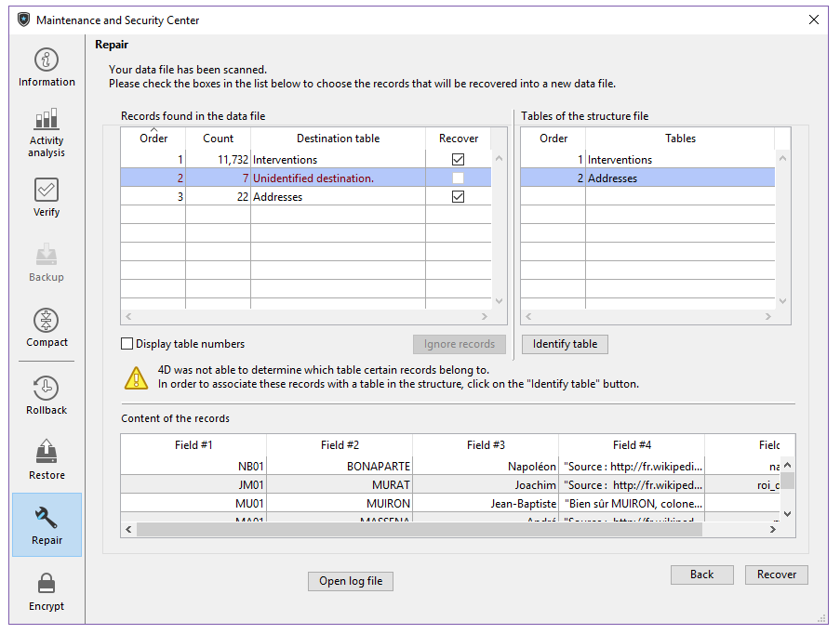Image resolution: width=840 pixels, height=634 pixels.
Task: Enable Display table numbers checkbox
Action: pos(127,344)
